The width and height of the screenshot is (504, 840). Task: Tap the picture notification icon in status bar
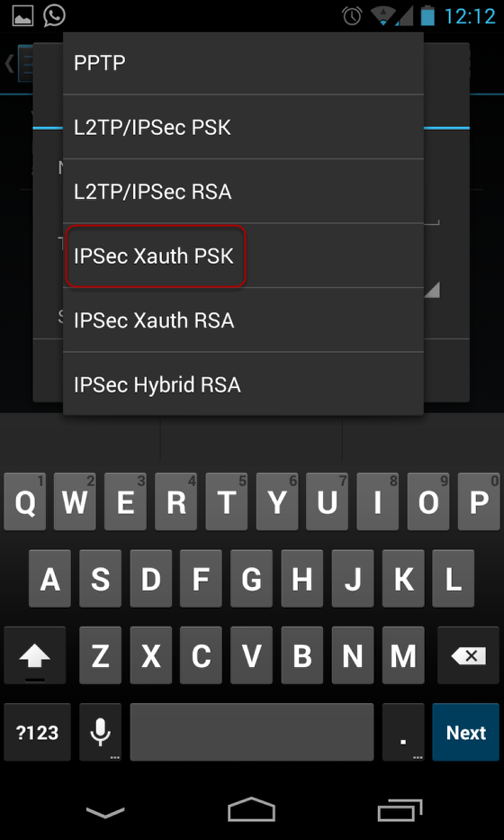point(23,16)
